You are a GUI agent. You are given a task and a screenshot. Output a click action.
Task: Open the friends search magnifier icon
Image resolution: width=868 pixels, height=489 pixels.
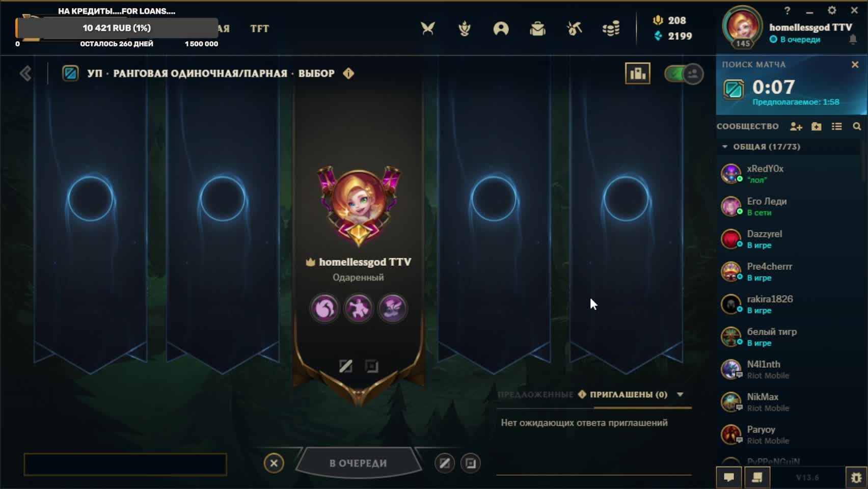[857, 126]
